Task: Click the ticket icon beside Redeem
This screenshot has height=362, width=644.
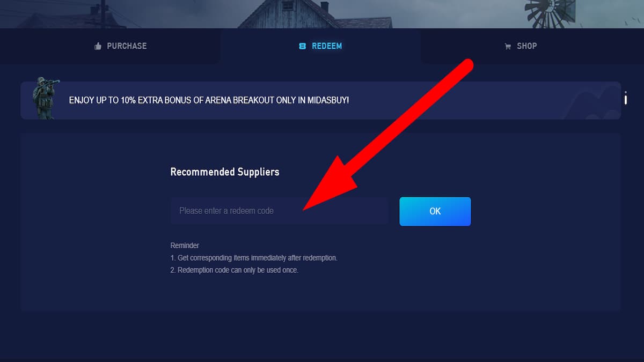Action: (302, 46)
